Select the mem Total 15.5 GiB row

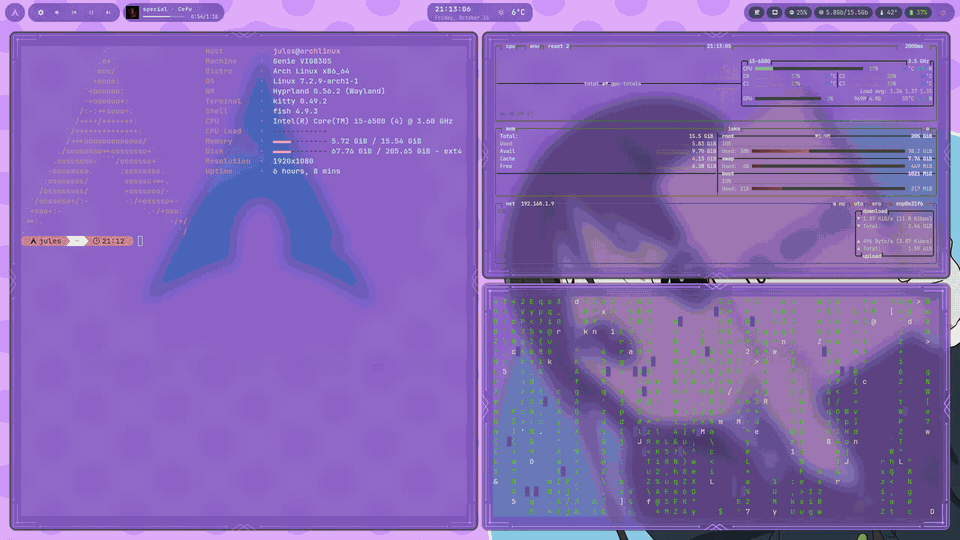[x=606, y=137]
